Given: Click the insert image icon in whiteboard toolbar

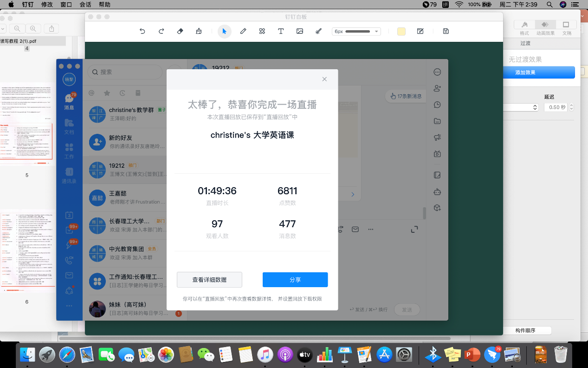Looking at the screenshot, I should (x=300, y=31).
